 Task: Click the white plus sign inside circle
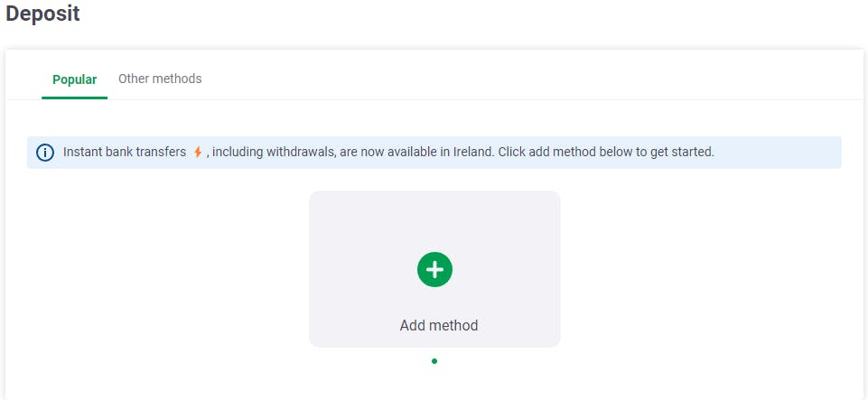[x=434, y=269]
